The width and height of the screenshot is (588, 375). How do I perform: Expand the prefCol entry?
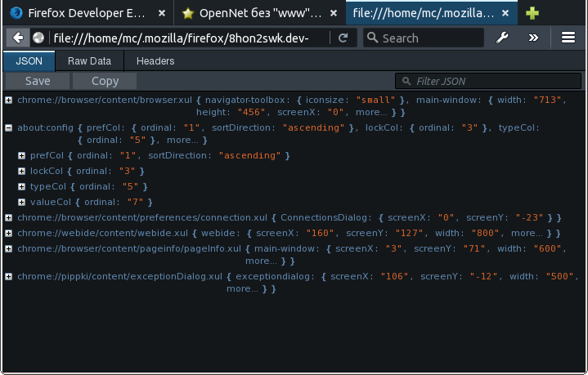coord(21,156)
